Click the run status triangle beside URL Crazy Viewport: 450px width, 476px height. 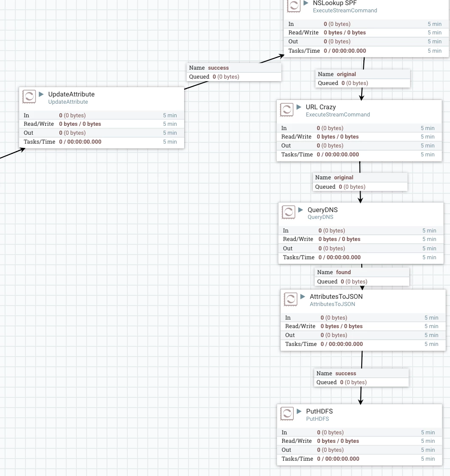tap(299, 107)
